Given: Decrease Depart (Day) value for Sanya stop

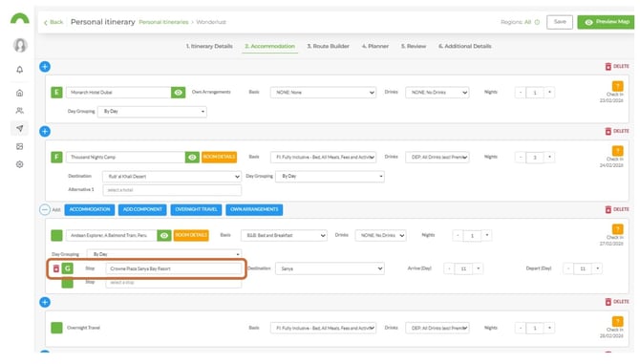Looking at the screenshot, I should point(568,268).
